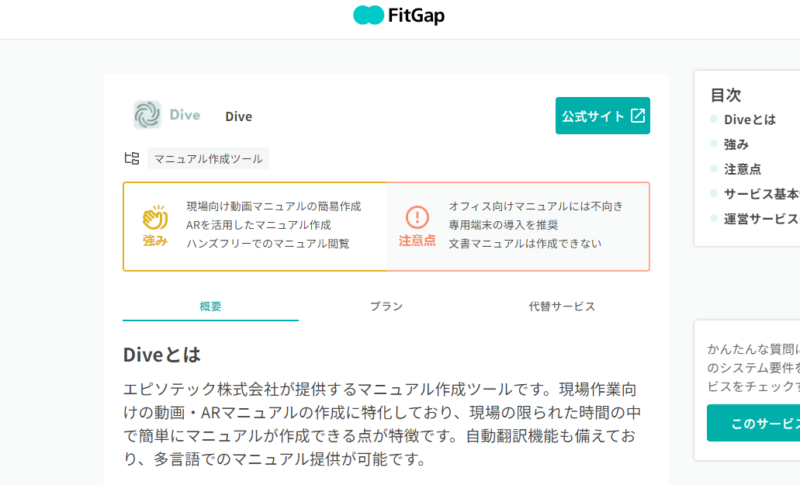Switch to the プラン tab
Viewport: 800px width, 485px height.
point(386,307)
